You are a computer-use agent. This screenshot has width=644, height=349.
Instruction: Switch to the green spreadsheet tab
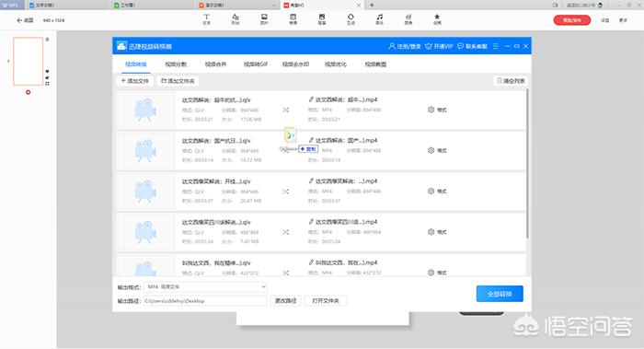pyautogui.click(x=152, y=5)
